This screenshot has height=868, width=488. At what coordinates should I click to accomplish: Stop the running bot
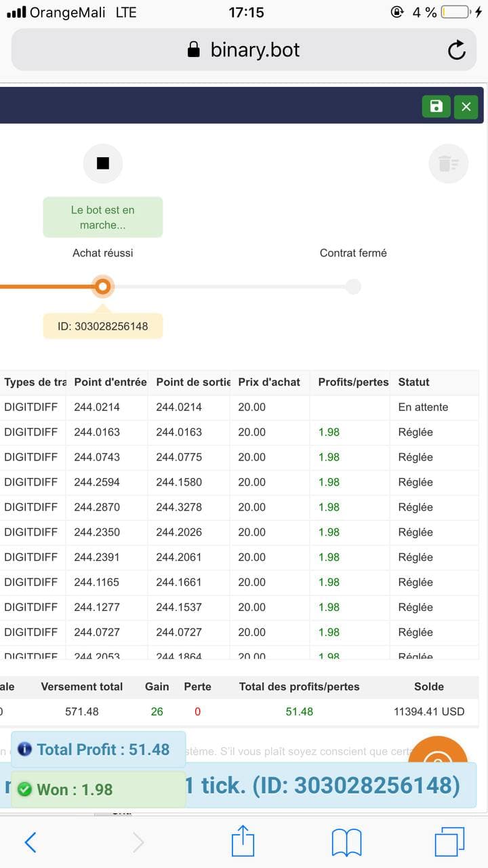pos(102,163)
